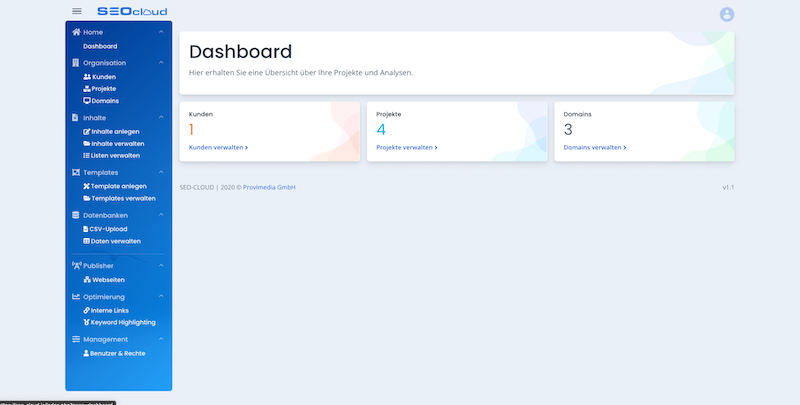
Task: Click the hamburger menu icon
Action: click(x=77, y=11)
